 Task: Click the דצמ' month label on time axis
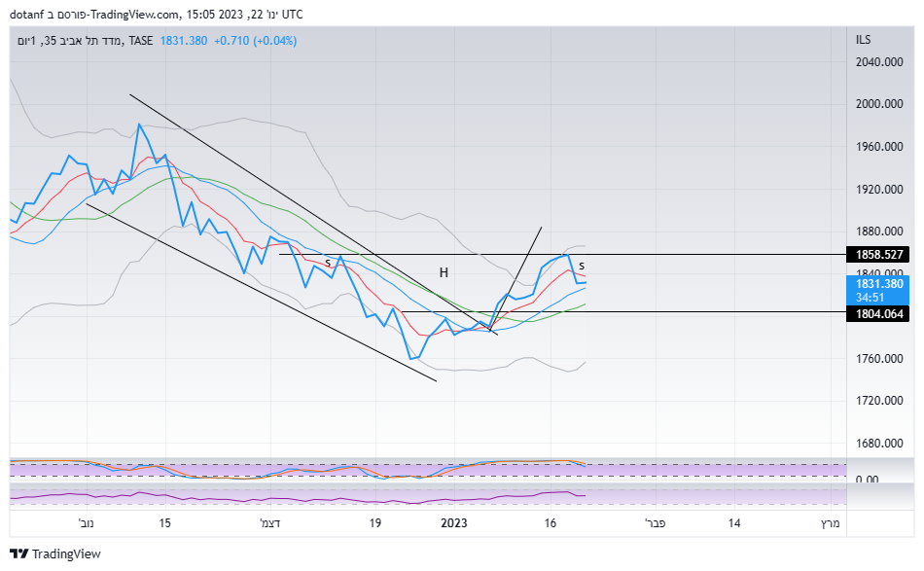pyautogui.click(x=269, y=523)
